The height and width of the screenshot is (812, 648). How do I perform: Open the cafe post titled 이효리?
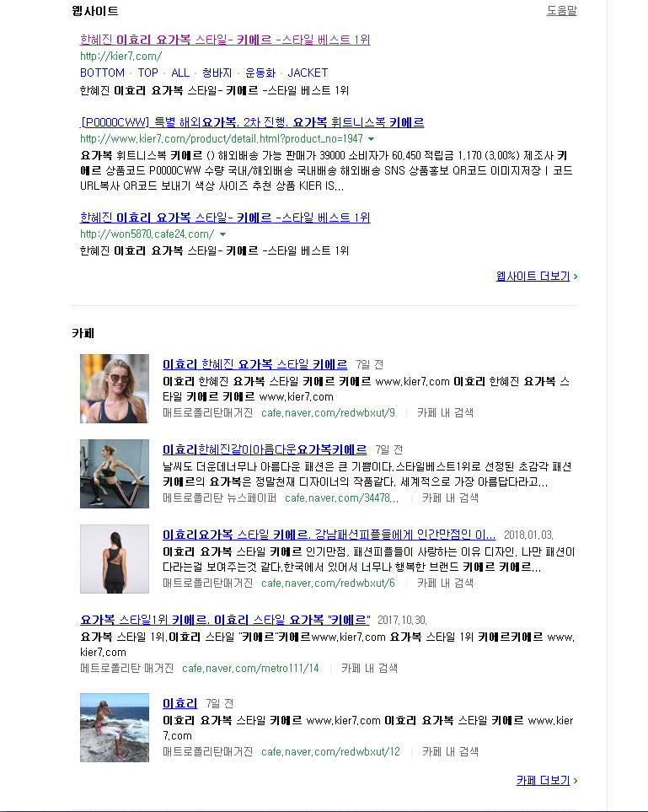(180, 703)
